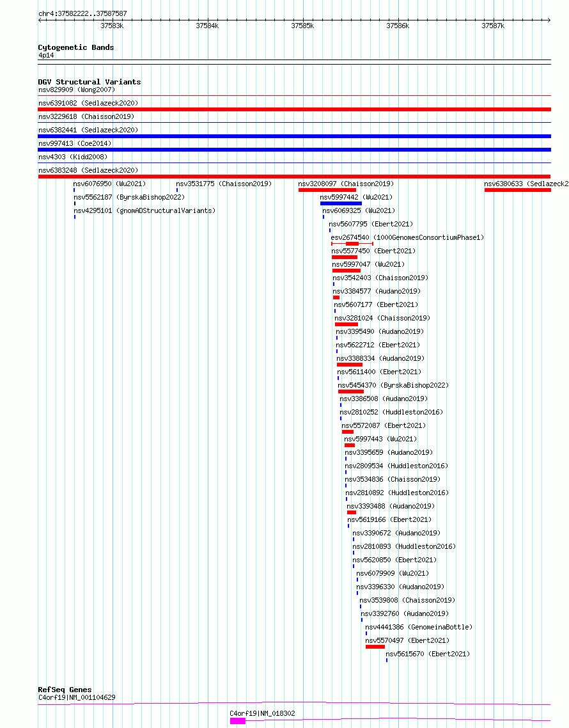Click the C4orf19|NM_001104629 gene label
The image size is (569, 728).
click(x=77, y=697)
